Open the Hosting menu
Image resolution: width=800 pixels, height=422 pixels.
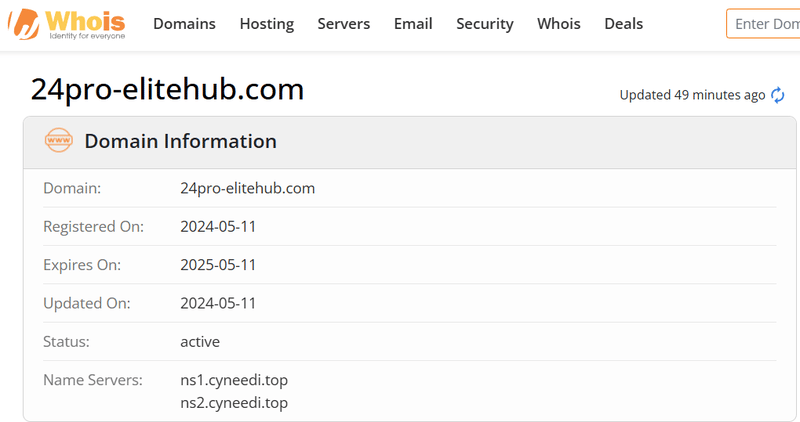[x=267, y=24]
